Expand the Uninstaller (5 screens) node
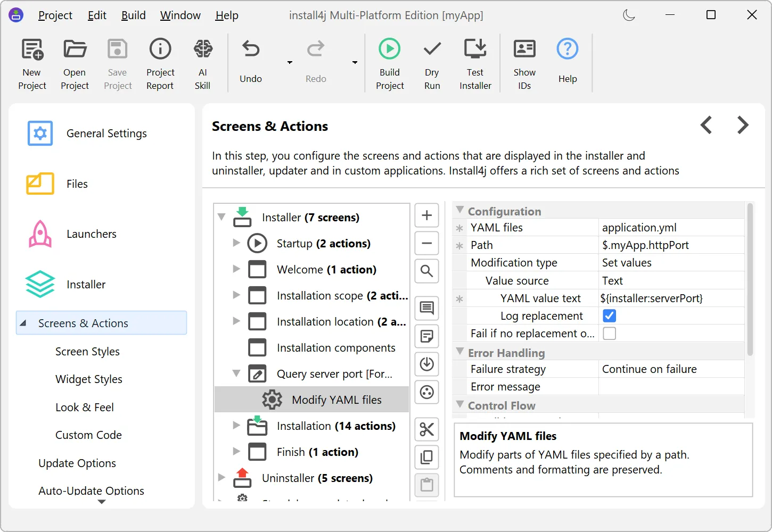772x532 pixels. pos(222,477)
